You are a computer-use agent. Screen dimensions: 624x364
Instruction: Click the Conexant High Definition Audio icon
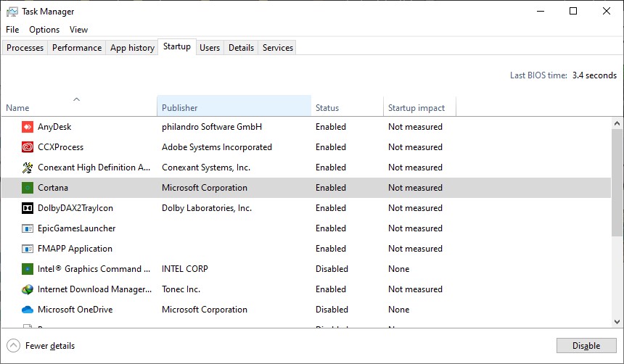click(28, 167)
